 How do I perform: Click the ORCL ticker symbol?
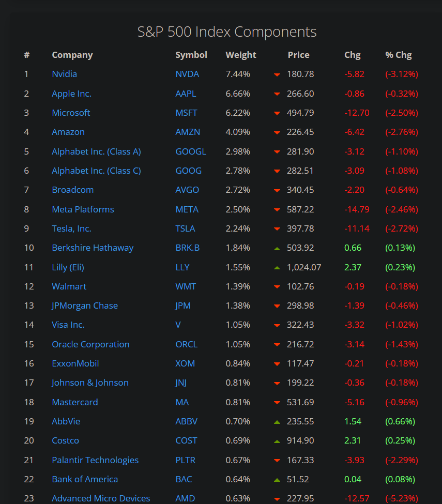[187, 344]
